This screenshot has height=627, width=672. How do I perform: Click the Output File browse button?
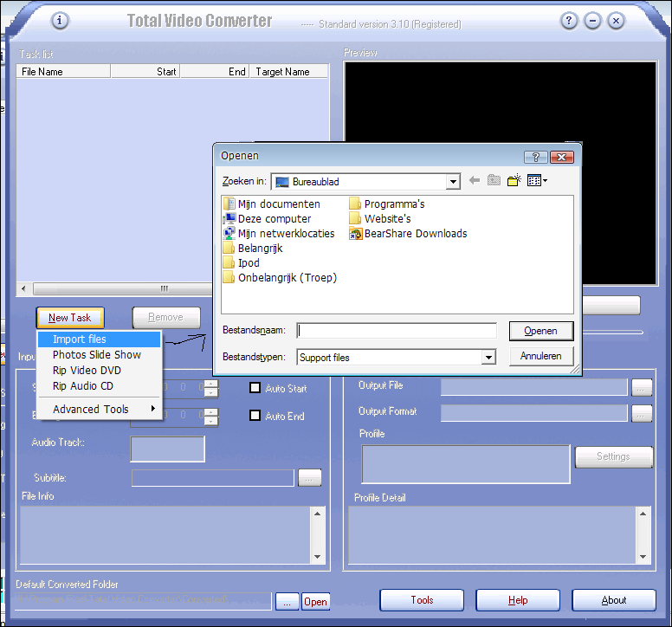tap(642, 387)
